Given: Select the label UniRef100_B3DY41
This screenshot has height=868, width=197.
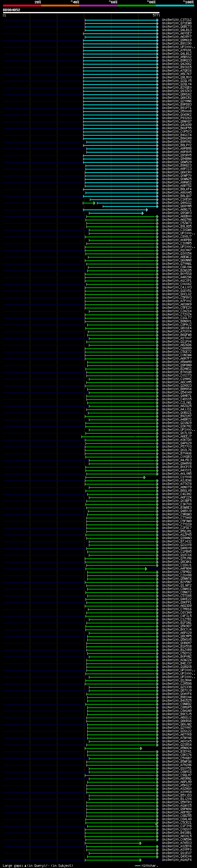Looking at the screenshot, I should click(176, 752).
